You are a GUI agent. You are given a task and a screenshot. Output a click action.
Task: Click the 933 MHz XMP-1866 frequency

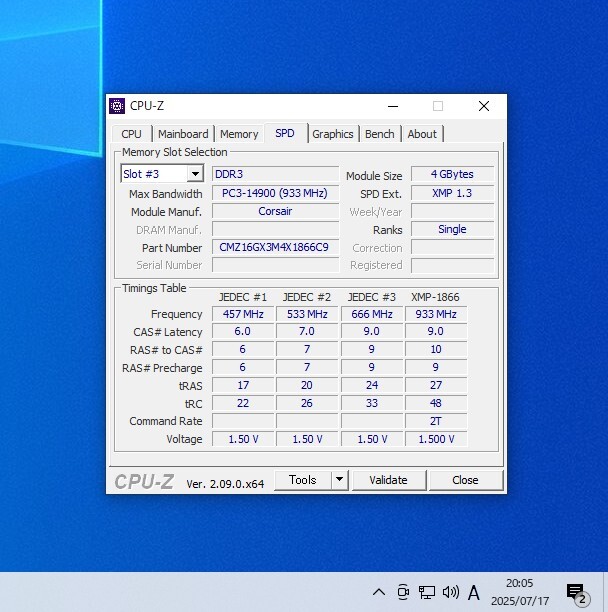click(x=436, y=314)
